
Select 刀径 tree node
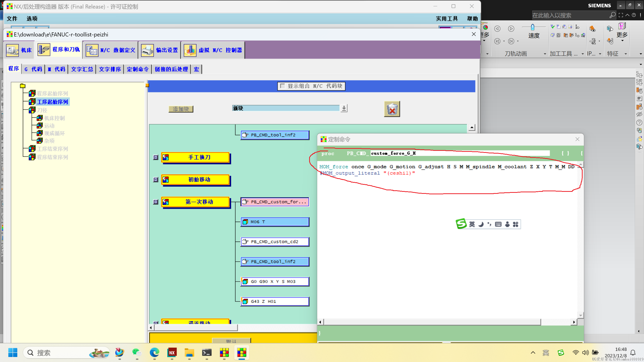click(x=42, y=110)
